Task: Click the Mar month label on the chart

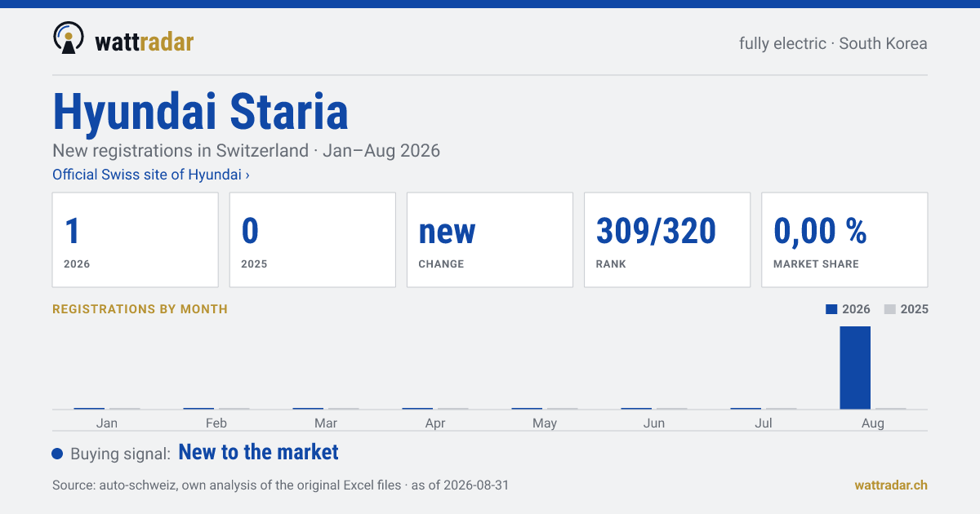Action: click(x=326, y=423)
